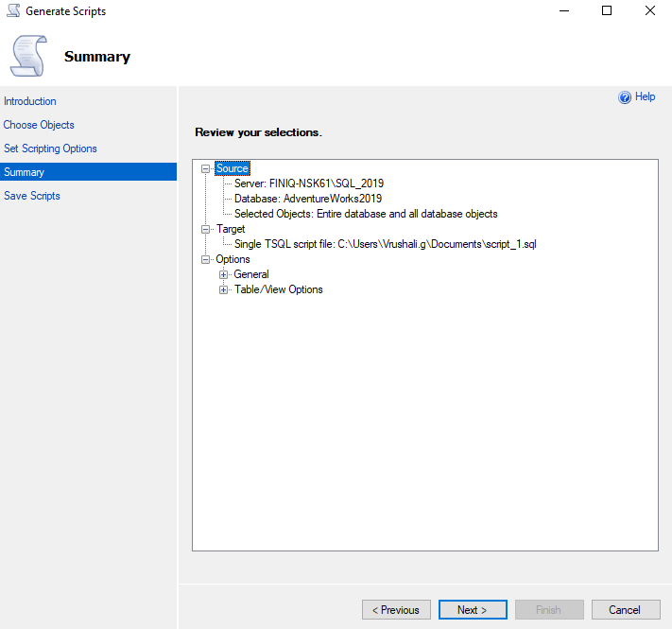This screenshot has height=629, width=672.
Task: Select the highlighted Summary step
Action: tap(25, 172)
